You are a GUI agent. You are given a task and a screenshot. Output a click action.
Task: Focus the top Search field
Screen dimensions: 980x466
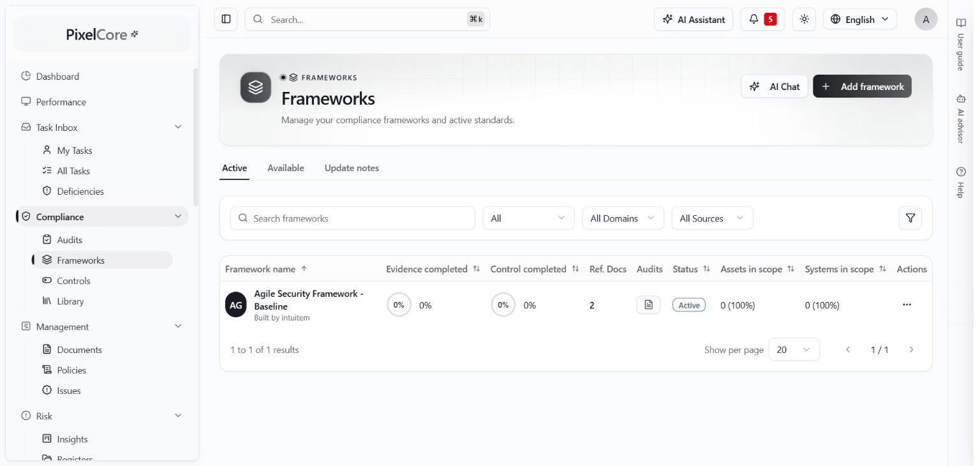coord(367,19)
